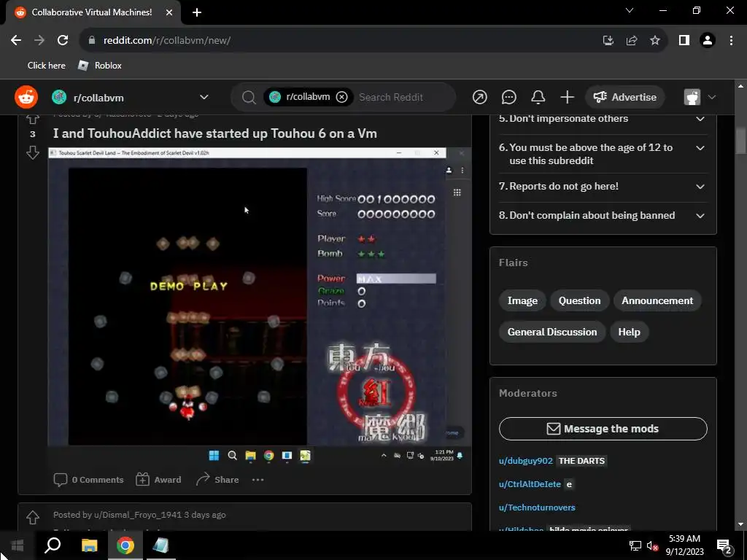Open moderator u/dubguy902 profile
The height and width of the screenshot is (560, 747).
[x=525, y=461]
